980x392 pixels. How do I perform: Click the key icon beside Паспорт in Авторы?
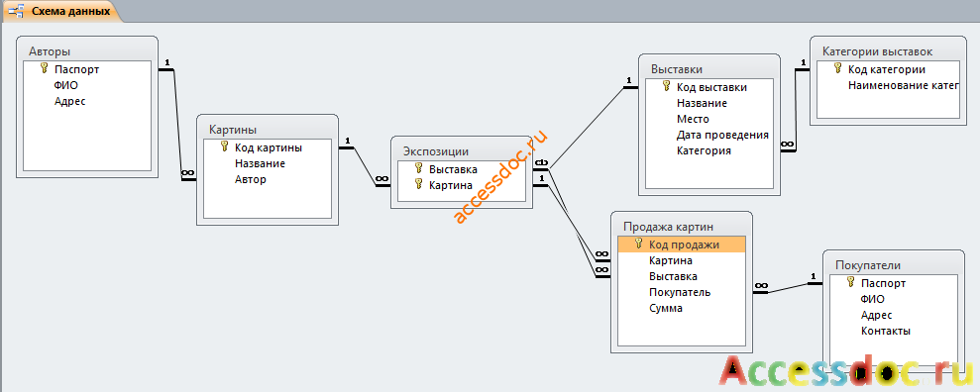pyautogui.click(x=44, y=68)
